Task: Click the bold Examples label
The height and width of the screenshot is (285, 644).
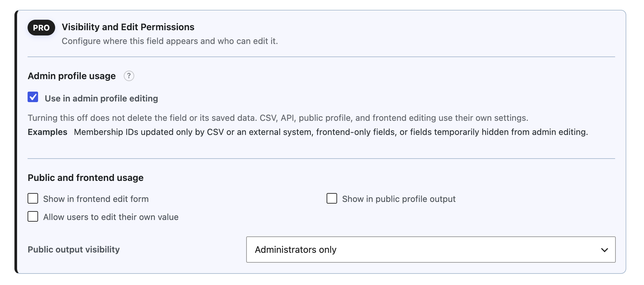Action: 48,132
